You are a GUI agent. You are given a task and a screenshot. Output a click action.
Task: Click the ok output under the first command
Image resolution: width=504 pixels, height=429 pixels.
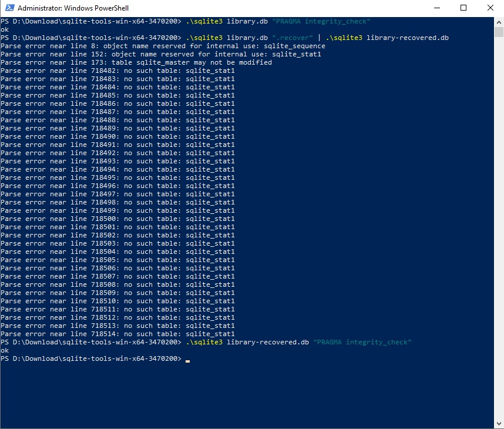(6, 29)
